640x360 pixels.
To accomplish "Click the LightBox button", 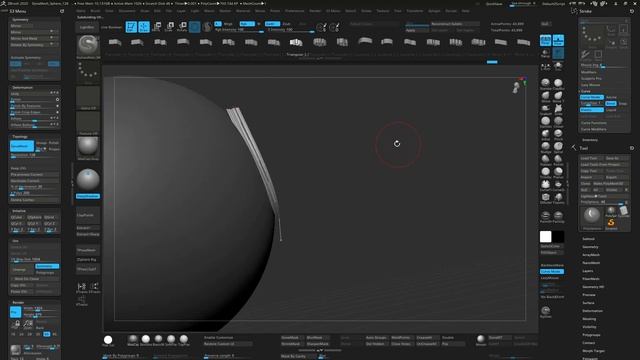I will click(87, 27).
